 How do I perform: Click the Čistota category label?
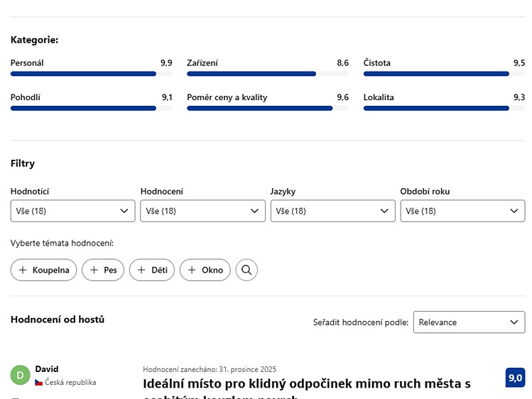[377, 63]
